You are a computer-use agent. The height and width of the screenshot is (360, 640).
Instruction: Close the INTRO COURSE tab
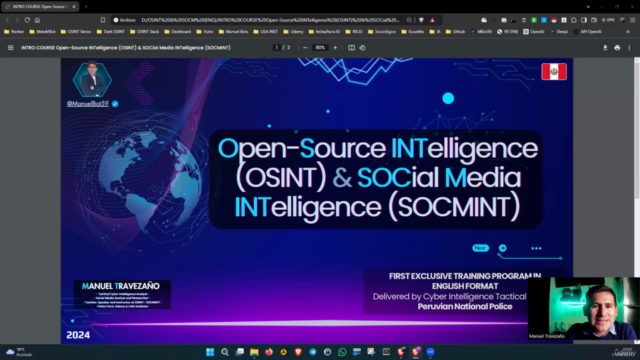[74, 7]
